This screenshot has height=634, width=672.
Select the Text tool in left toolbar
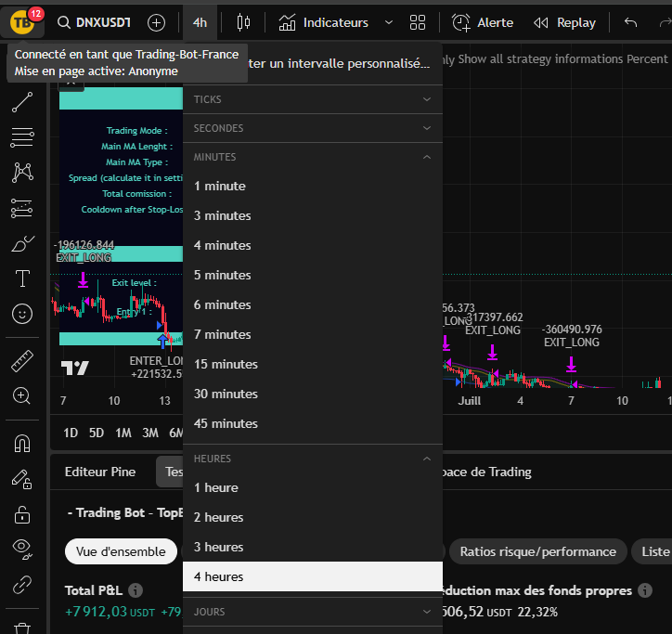point(22,278)
